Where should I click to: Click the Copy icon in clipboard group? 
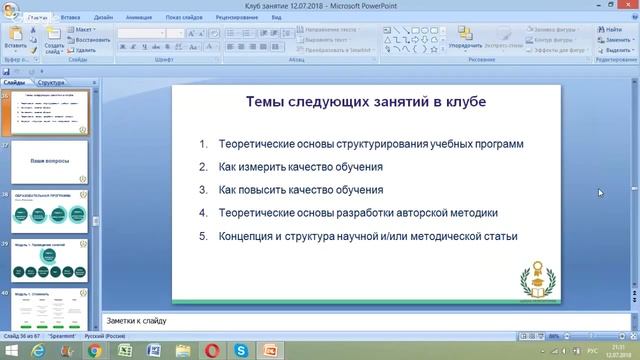pos(33,40)
